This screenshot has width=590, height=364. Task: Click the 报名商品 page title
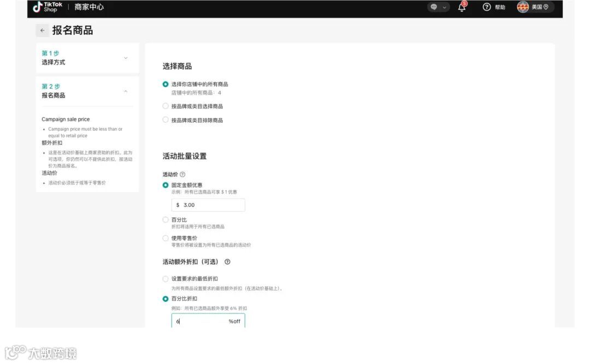[73, 31]
